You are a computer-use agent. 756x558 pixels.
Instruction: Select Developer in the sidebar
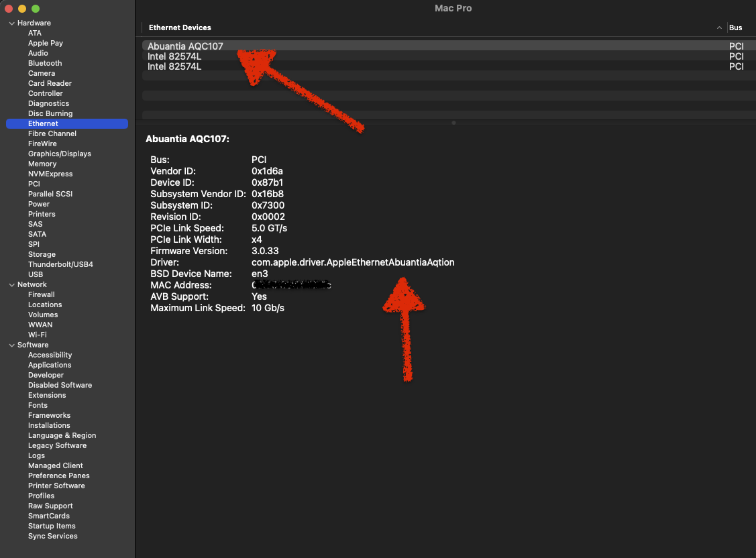coord(46,376)
